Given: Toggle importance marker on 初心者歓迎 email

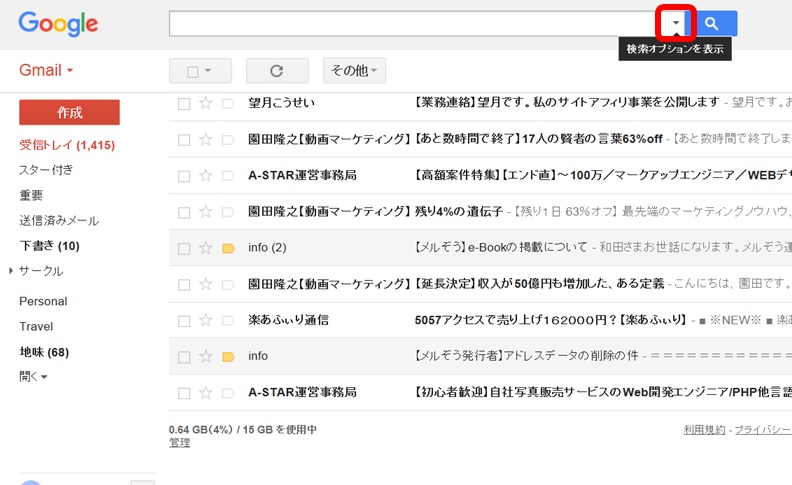Looking at the screenshot, I should (x=228, y=393).
